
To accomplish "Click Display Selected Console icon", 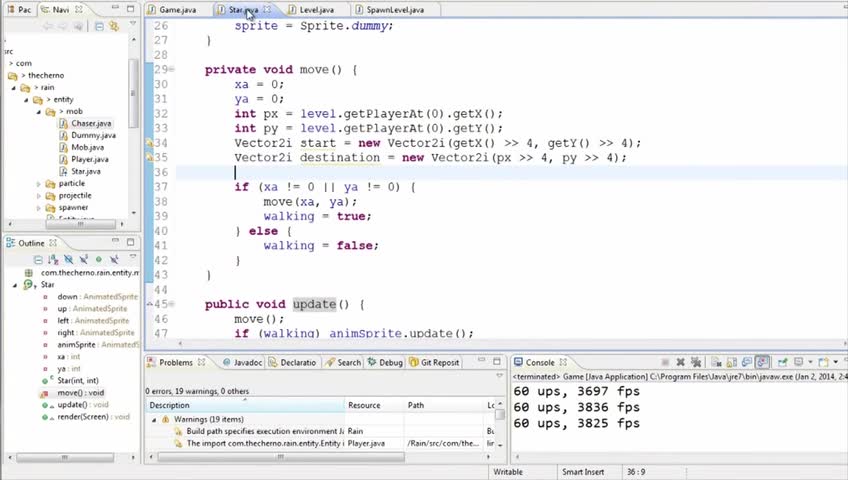I will tap(798, 362).
